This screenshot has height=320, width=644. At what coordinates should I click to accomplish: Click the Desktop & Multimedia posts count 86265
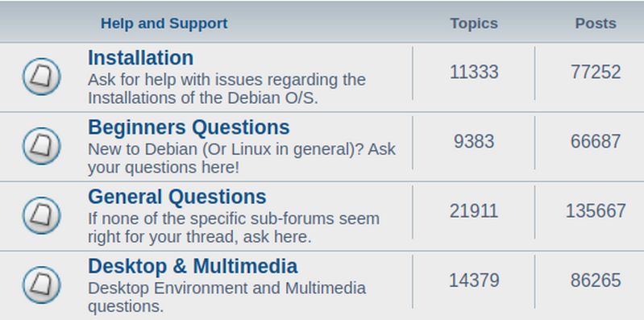click(x=596, y=281)
